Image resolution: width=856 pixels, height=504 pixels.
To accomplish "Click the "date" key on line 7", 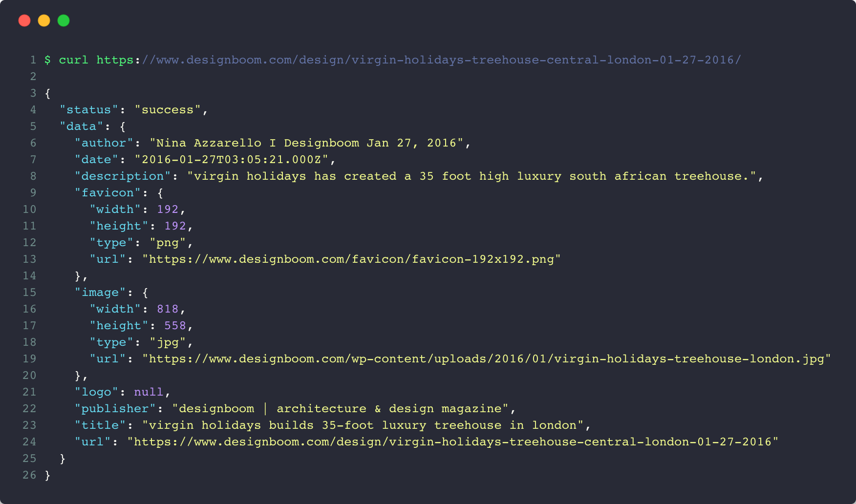I will (x=96, y=160).
